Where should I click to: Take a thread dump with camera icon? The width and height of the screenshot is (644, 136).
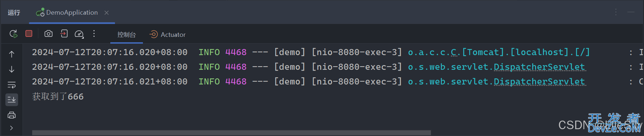click(48, 34)
